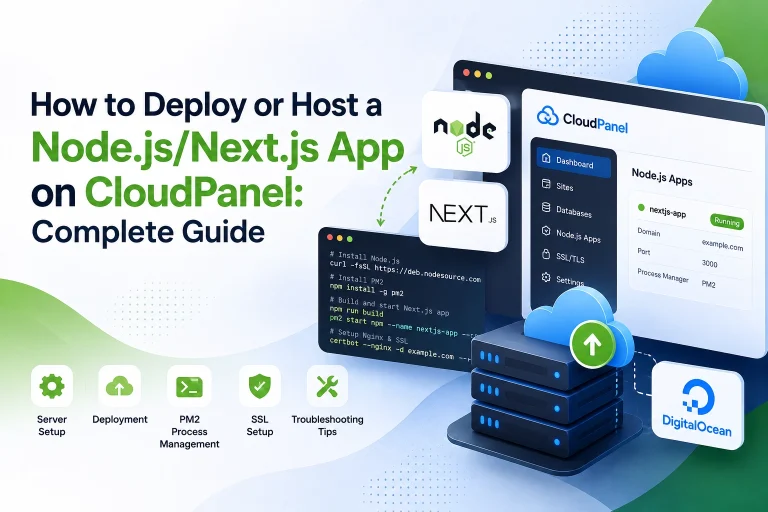
Task: Click the "Process Manager" field label
Action: coord(663,275)
